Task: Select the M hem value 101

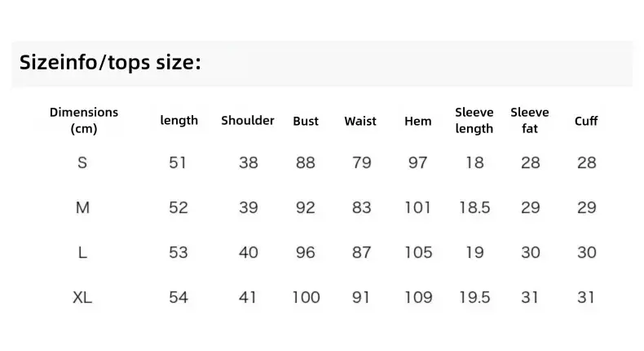Action: [x=417, y=207]
